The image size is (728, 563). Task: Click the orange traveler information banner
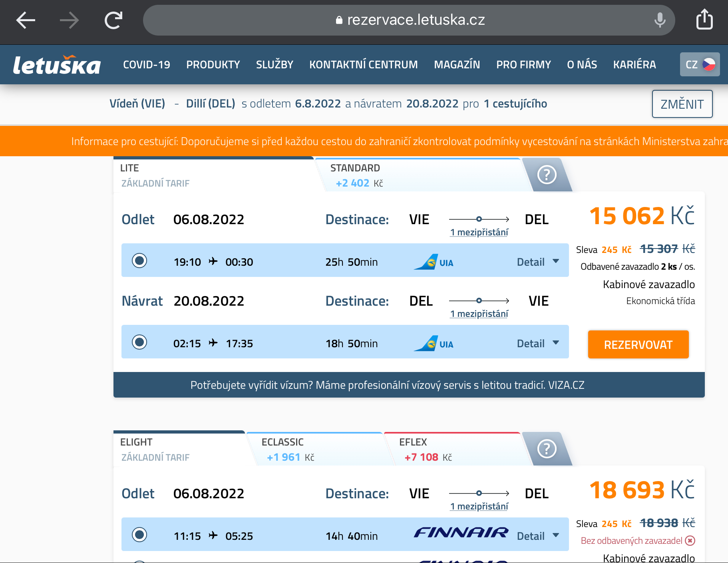pos(364,141)
